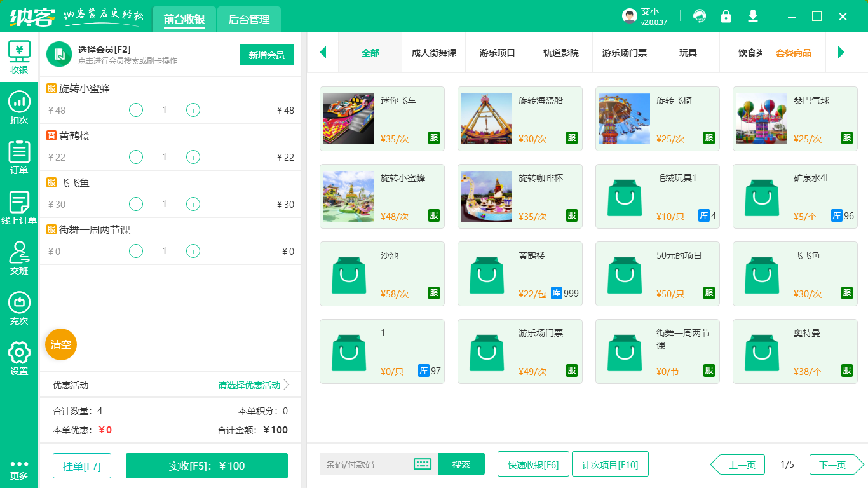This screenshot has height=488, width=868.
Task: Click the left arrow to scroll category tabs
Action: click(x=323, y=53)
